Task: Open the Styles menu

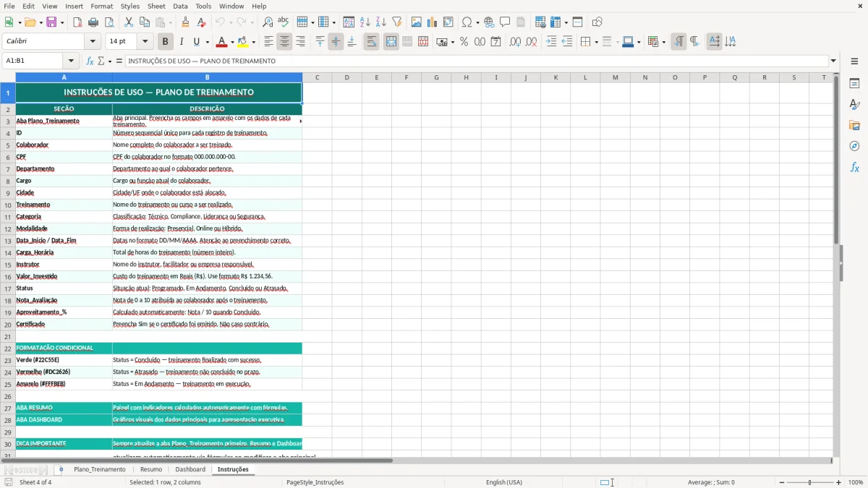Action: [x=130, y=6]
